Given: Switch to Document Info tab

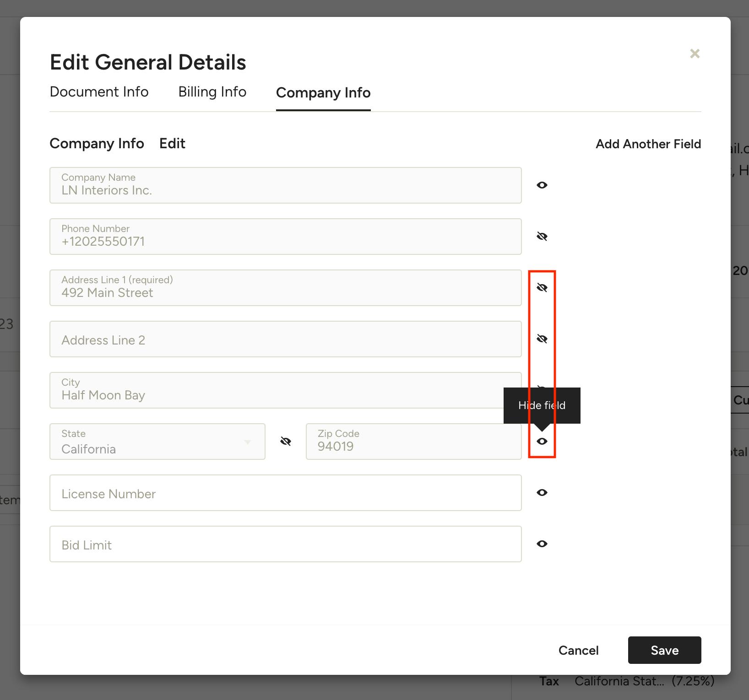Looking at the screenshot, I should 99,92.
